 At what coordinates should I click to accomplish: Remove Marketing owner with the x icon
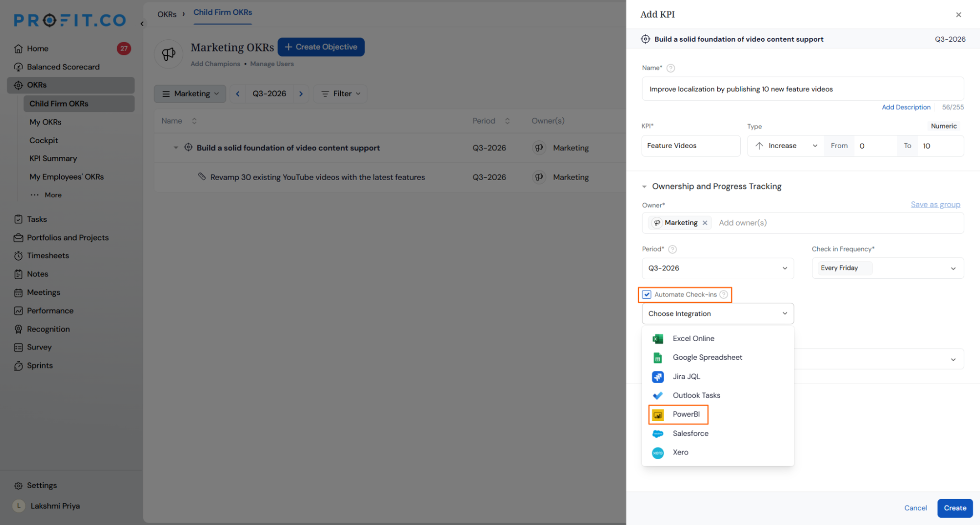coord(705,223)
